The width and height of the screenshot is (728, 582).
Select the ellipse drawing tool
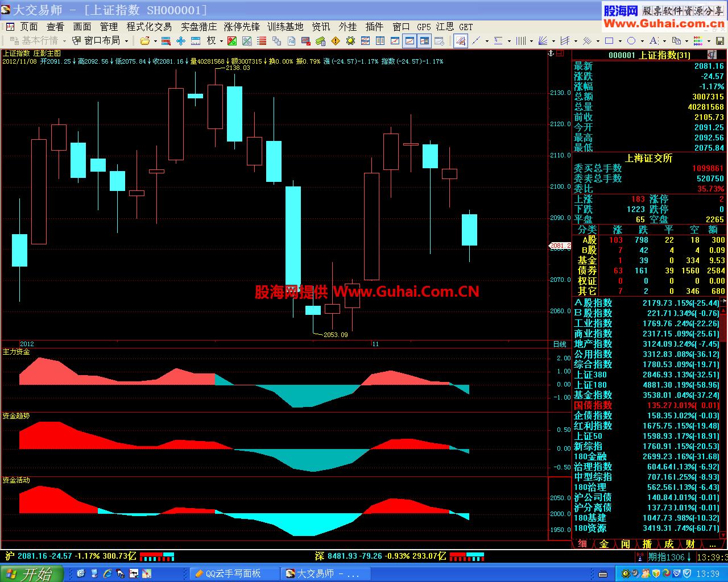point(631,41)
